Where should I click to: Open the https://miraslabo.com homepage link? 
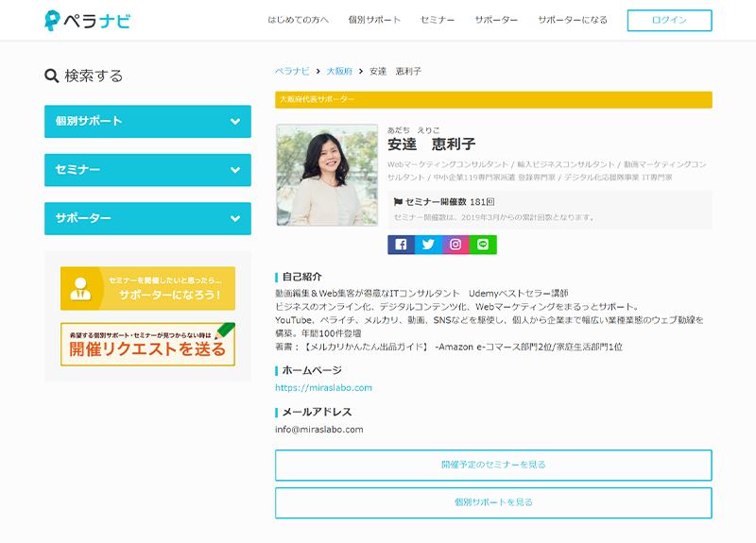(x=323, y=387)
